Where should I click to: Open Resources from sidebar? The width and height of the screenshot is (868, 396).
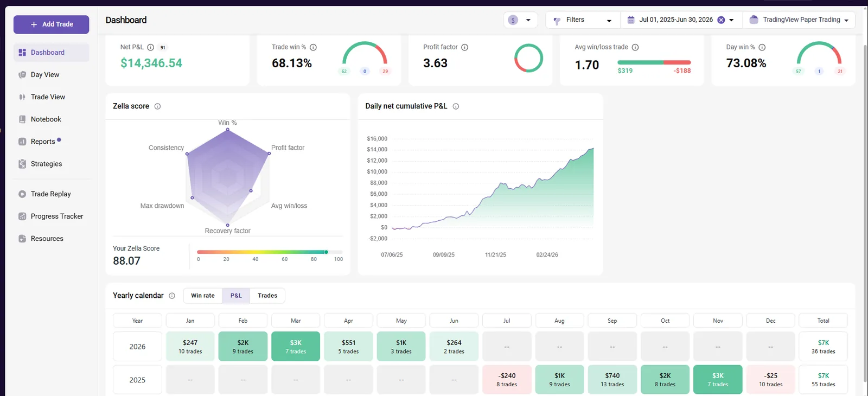[x=52, y=239]
